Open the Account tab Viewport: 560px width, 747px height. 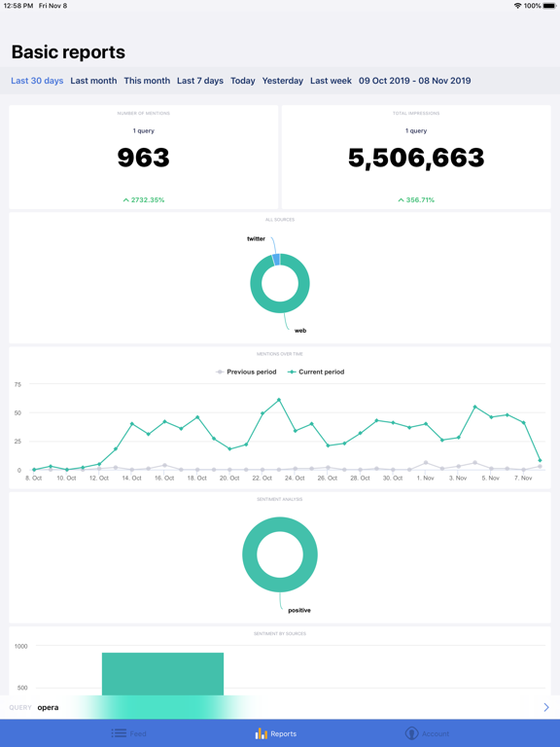tap(427, 733)
